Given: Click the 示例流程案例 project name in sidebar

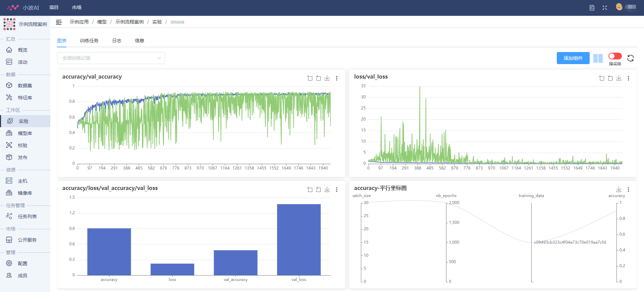Looking at the screenshot, I should (33, 24).
